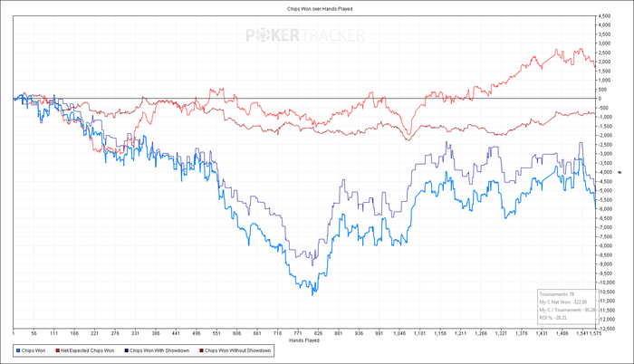Image resolution: width=634 pixels, height=364 pixels.
Task: Click the y-axis label '2,500'
Action: (604, 53)
